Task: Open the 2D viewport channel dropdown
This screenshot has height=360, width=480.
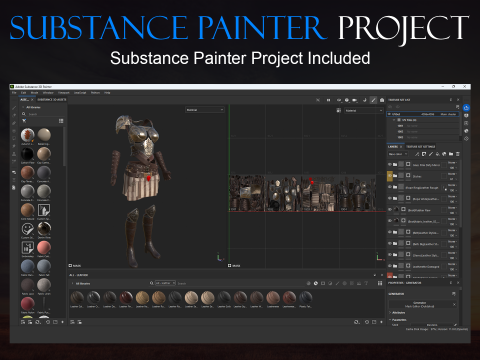Action: click(x=364, y=110)
